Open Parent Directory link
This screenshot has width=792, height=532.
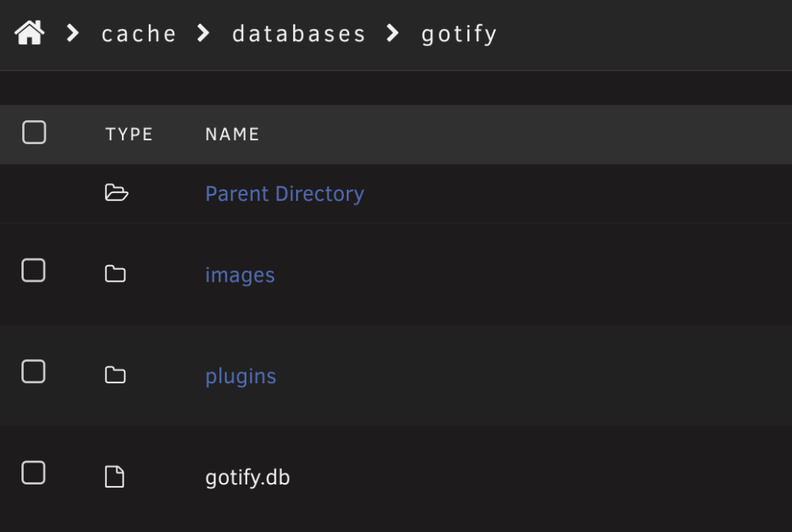tap(284, 194)
